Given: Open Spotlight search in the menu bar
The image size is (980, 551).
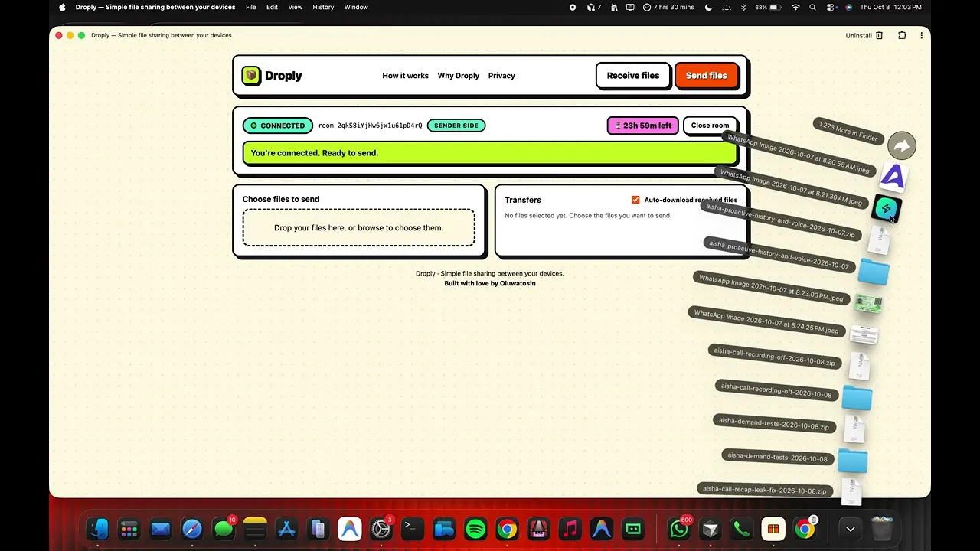Looking at the screenshot, I should (813, 7).
